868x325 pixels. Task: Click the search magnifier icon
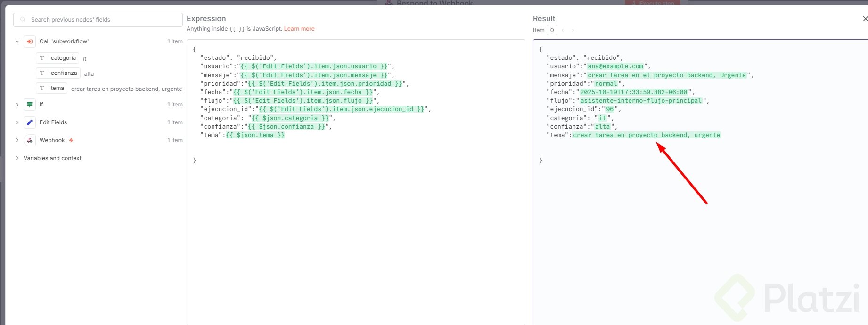pos(23,20)
